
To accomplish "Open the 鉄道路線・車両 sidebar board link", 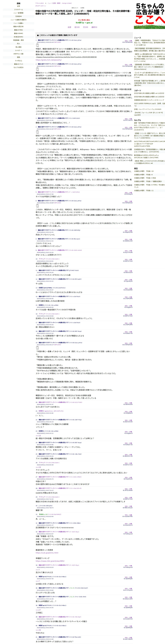I will click(18, 40).
